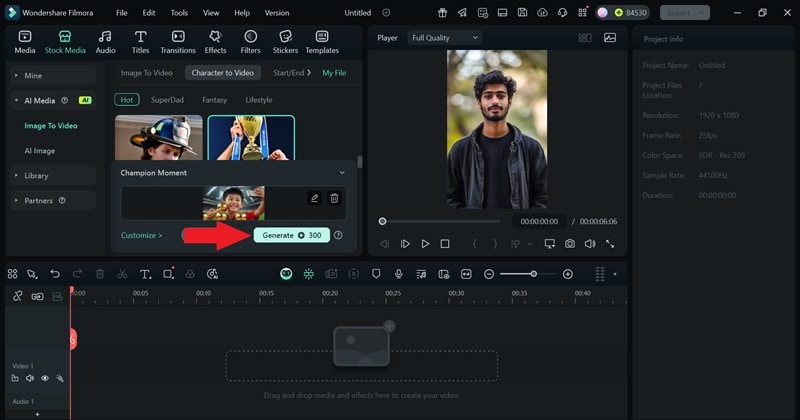Open the Edit menu

[148, 13]
